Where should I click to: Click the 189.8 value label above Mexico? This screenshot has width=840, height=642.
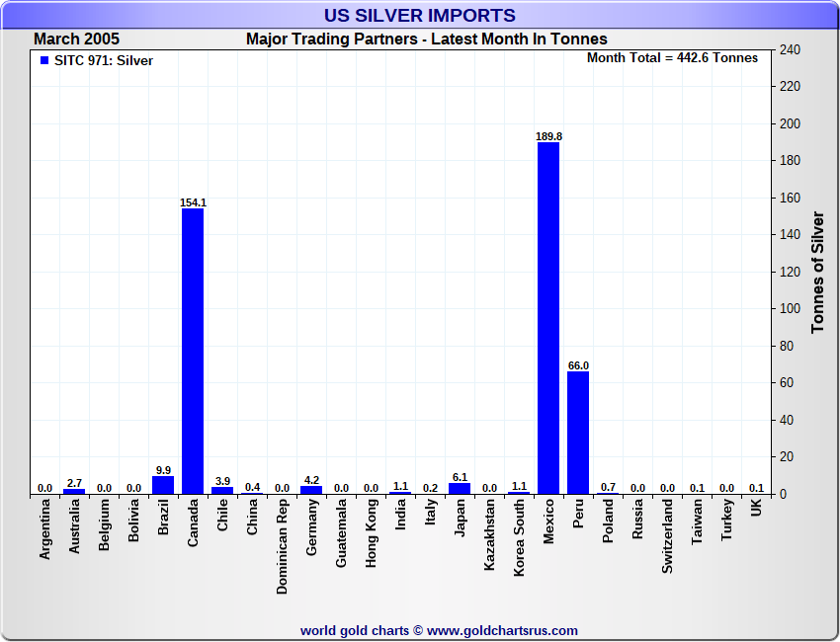[x=548, y=136]
